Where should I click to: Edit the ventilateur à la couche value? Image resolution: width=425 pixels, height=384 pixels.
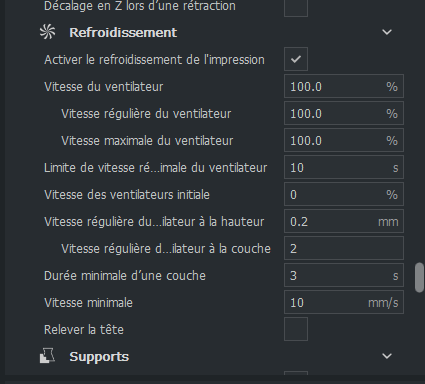pos(344,248)
